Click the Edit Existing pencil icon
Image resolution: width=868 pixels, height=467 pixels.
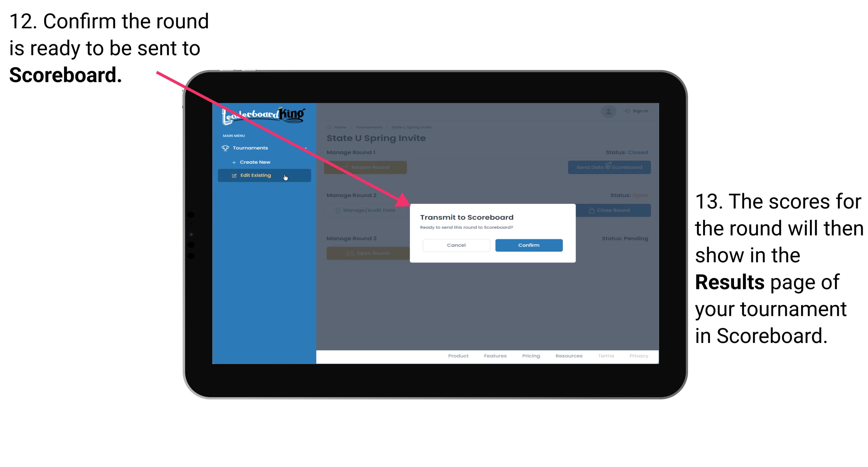pos(234,175)
